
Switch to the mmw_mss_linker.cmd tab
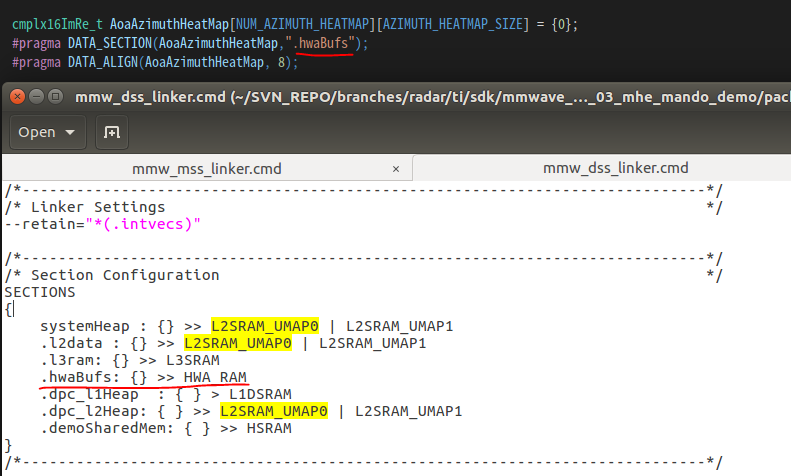(206, 169)
